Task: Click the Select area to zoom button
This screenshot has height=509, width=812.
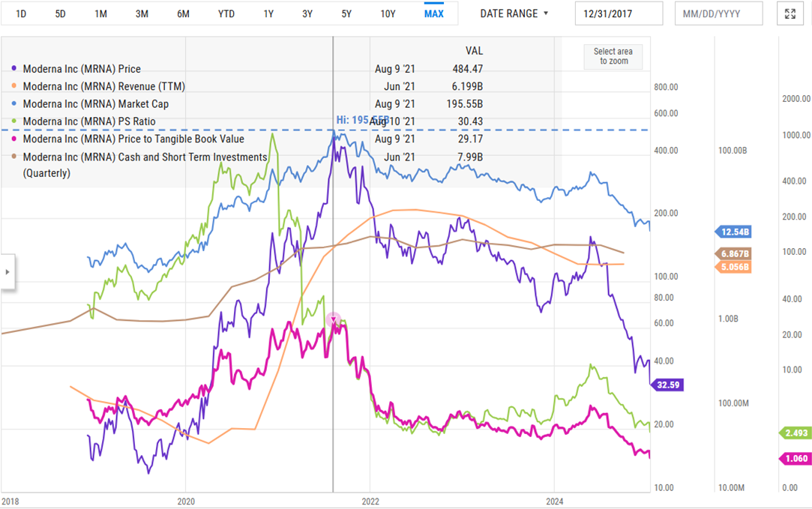Action: tap(613, 56)
